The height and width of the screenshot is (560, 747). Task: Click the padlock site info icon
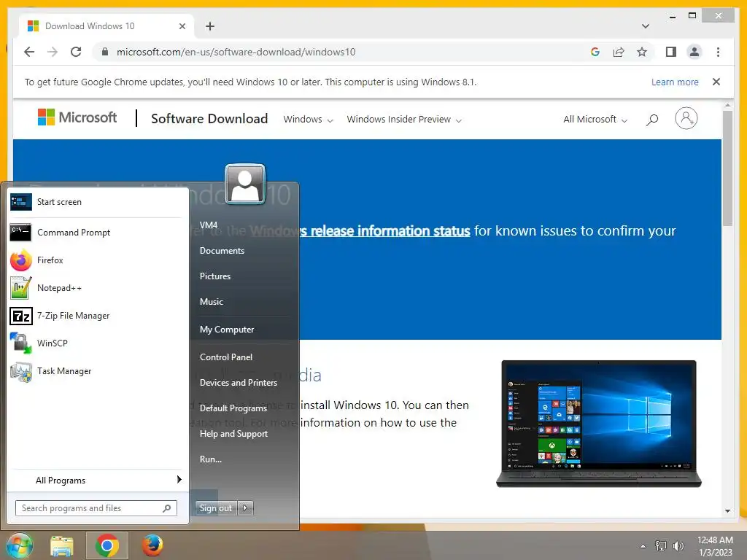105,52
